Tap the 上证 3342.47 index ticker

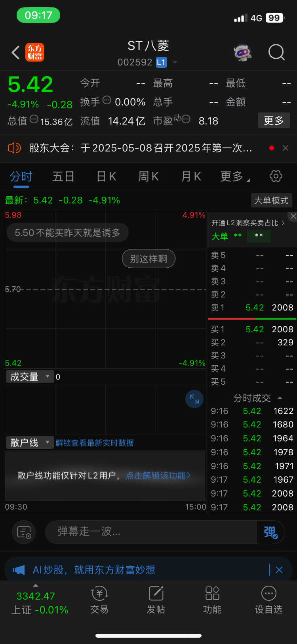39,603
